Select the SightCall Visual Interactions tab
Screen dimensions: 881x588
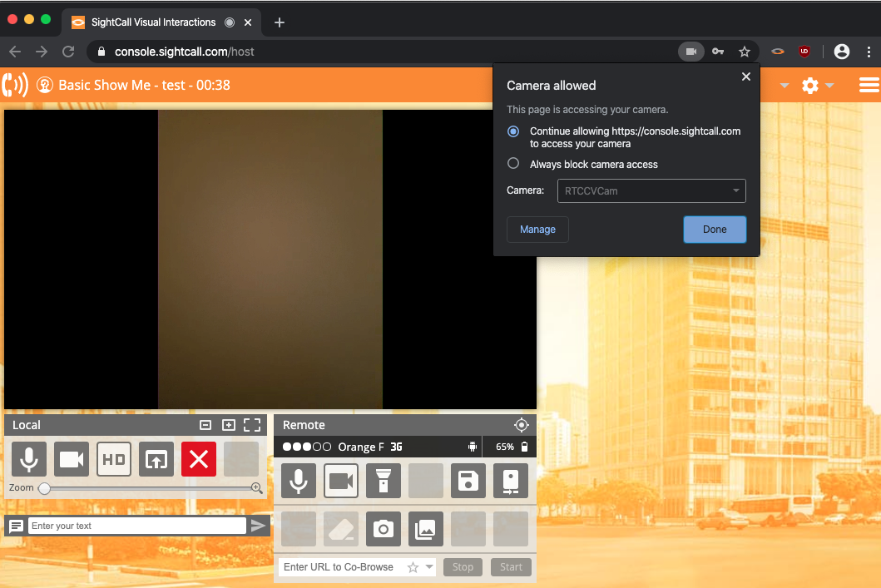pyautogui.click(x=153, y=22)
